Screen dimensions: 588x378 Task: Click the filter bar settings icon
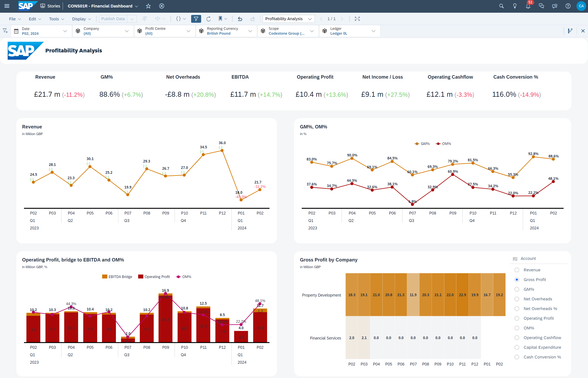click(x=570, y=31)
